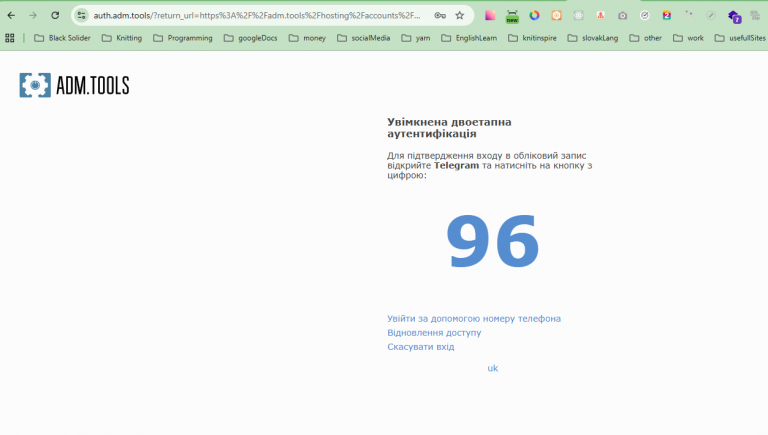Image resolution: width=768 pixels, height=435 pixels.
Task: Open the slovakLang bookmark folder
Action: 593,38
